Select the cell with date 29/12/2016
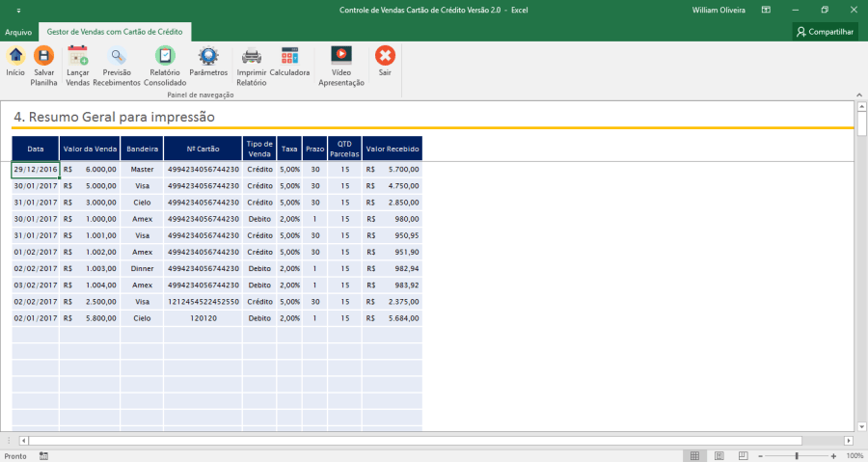This screenshot has width=868, height=462. pos(36,170)
